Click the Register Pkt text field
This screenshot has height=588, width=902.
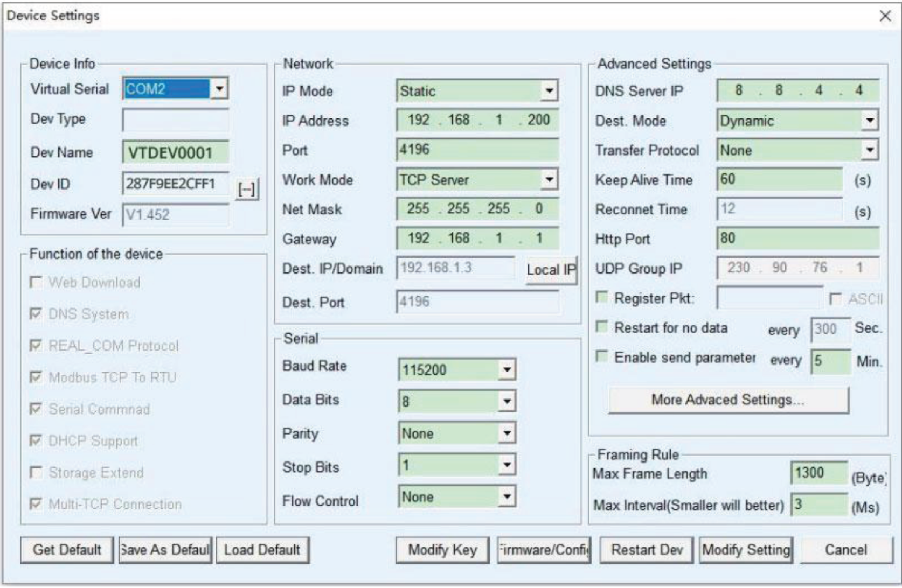click(x=770, y=297)
